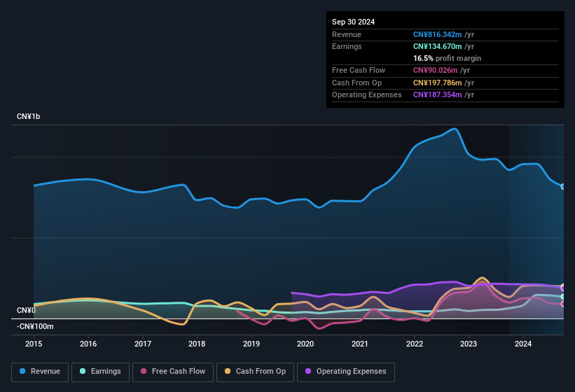Toggle the Operating Expenses legend button
The height and width of the screenshot is (392, 575).
[x=346, y=372]
